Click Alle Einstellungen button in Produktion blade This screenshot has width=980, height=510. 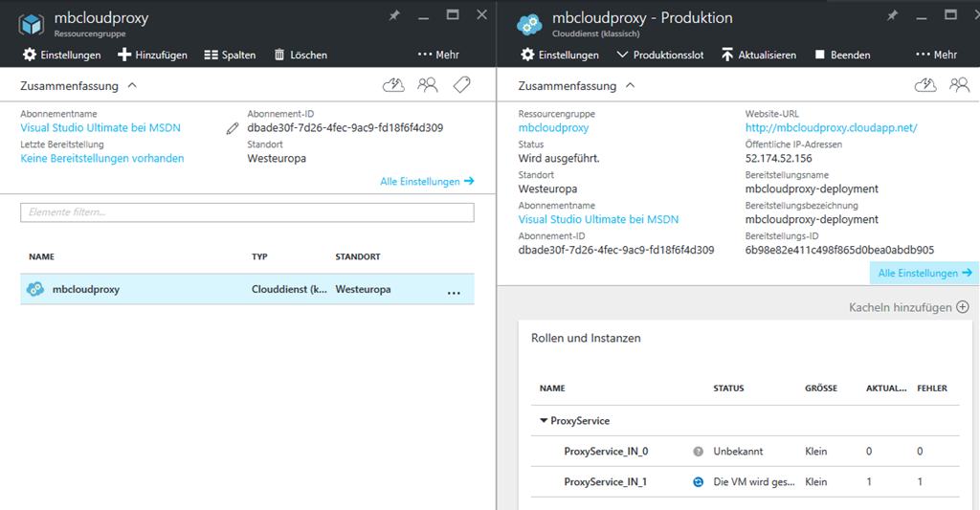pos(924,273)
